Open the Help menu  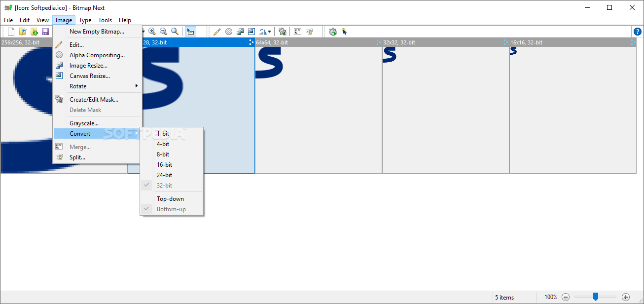click(x=125, y=20)
